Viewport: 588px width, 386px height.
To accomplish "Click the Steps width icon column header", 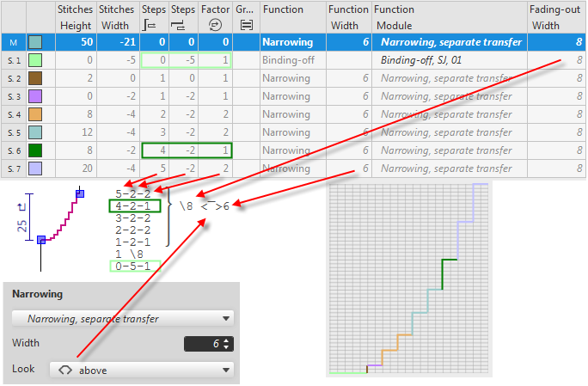I will coord(182,26).
